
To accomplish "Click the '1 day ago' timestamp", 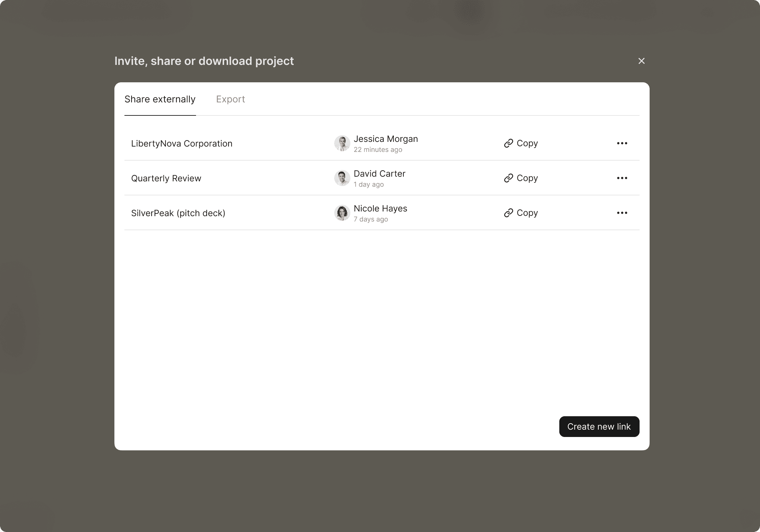I will tap(368, 184).
